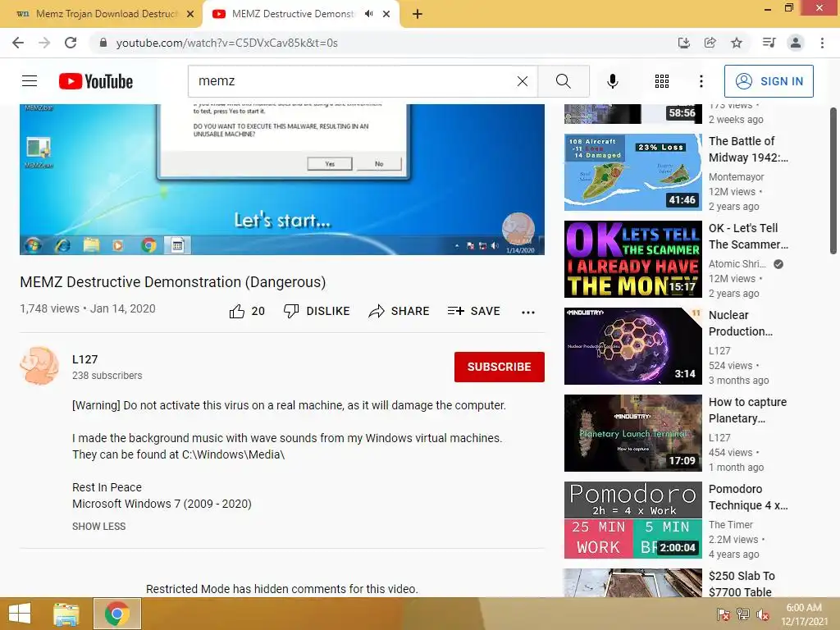Open '$250 Slab To $7700 Table' title
The height and width of the screenshot is (630, 840).
tap(742, 584)
